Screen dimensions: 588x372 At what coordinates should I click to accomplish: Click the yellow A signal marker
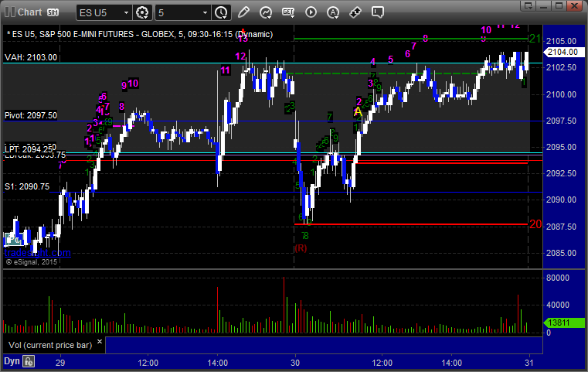358,111
